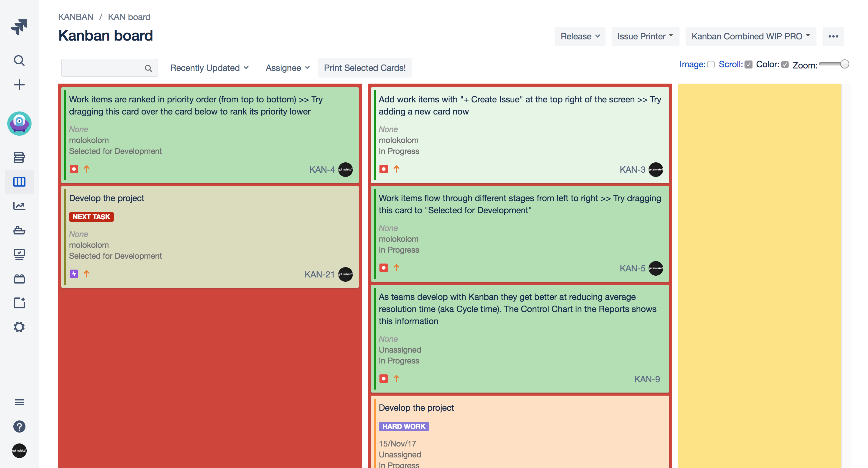Open the KAN-21 issue link
This screenshot has width=868, height=468.
point(319,274)
